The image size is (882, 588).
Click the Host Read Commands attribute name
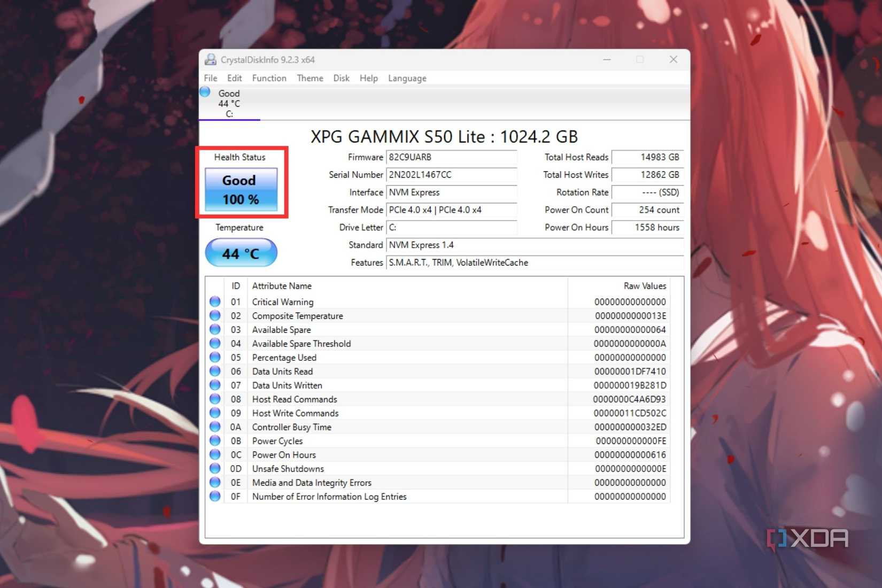[295, 399]
